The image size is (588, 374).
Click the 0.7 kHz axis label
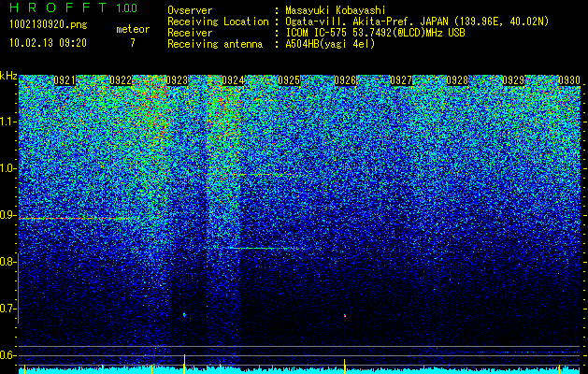coord(7,309)
